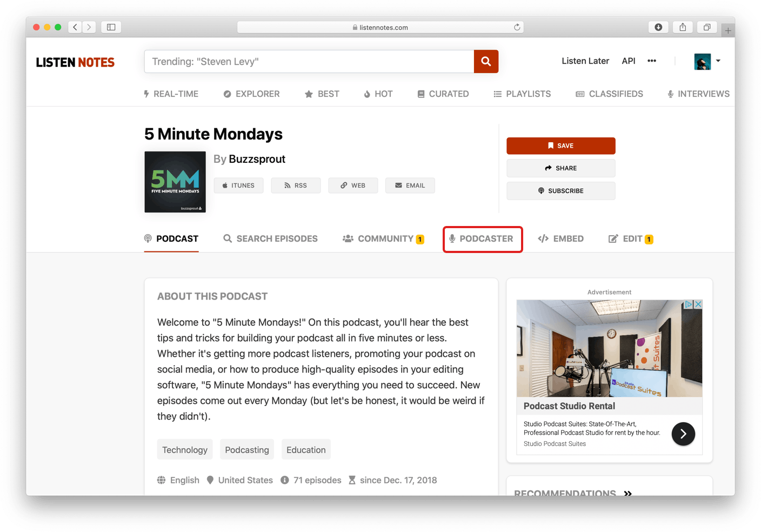This screenshot has height=532, width=761.
Task: Select the EDIT pencil icon
Action: [613, 238]
